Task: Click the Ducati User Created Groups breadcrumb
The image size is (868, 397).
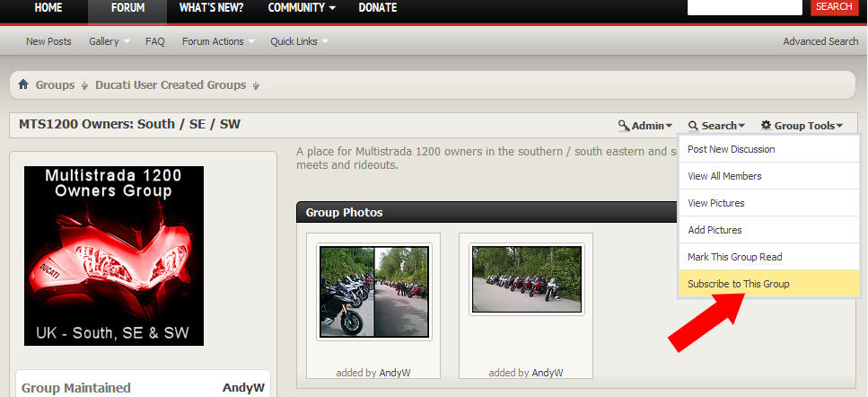Action: click(x=170, y=85)
